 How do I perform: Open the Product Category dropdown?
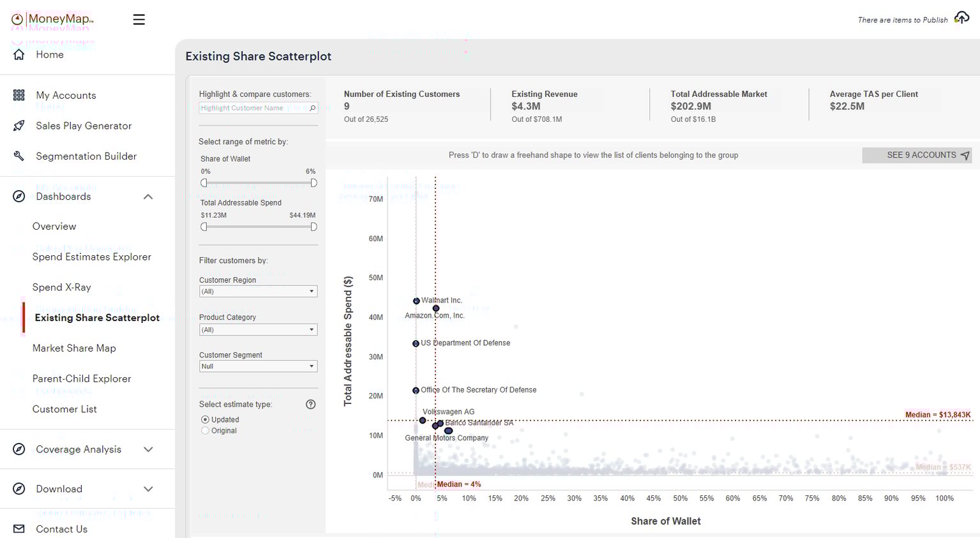pyautogui.click(x=258, y=329)
